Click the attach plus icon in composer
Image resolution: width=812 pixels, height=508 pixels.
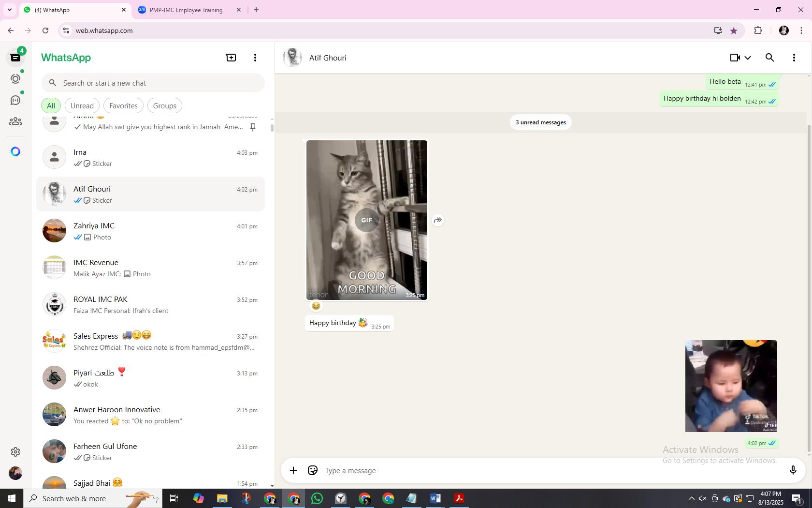point(293,470)
